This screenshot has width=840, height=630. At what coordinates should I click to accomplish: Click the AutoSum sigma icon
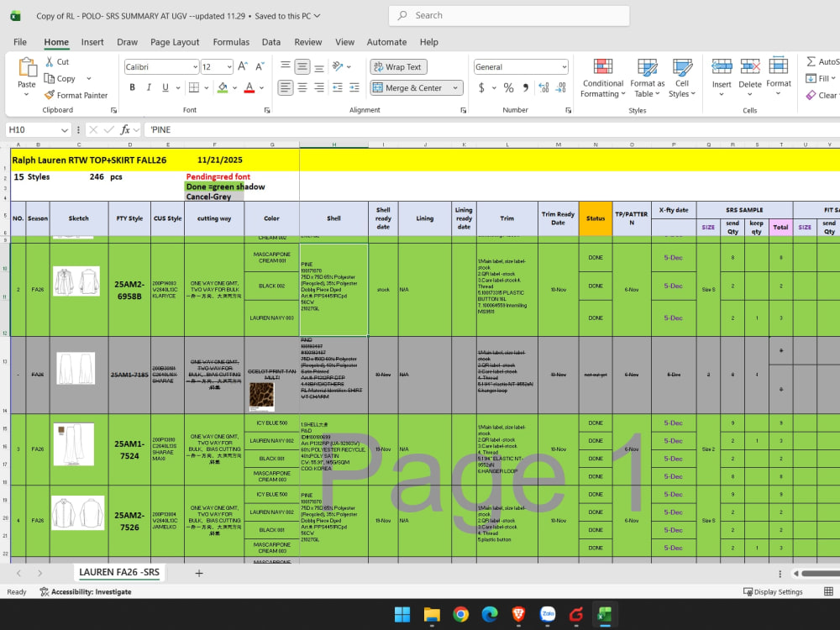[x=811, y=61]
